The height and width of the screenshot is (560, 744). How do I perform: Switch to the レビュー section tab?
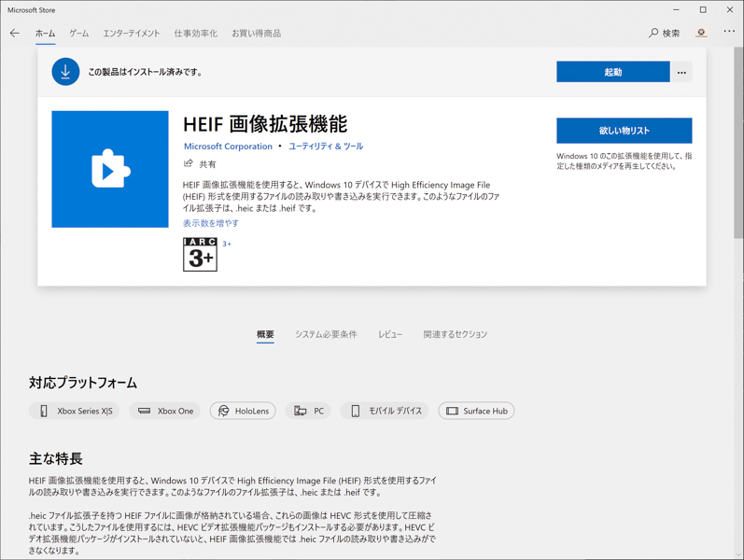(x=390, y=334)
